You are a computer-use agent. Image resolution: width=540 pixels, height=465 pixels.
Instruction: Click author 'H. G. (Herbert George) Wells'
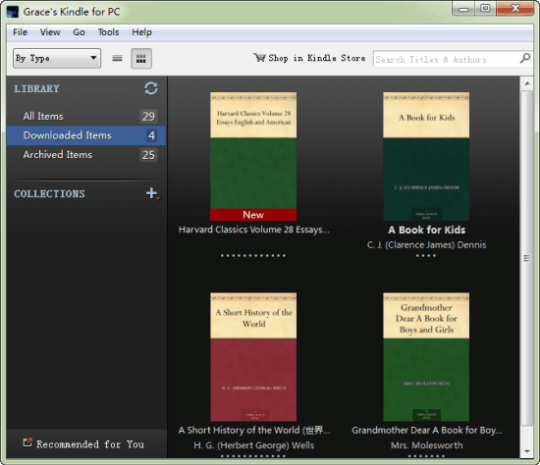point(254,445)
